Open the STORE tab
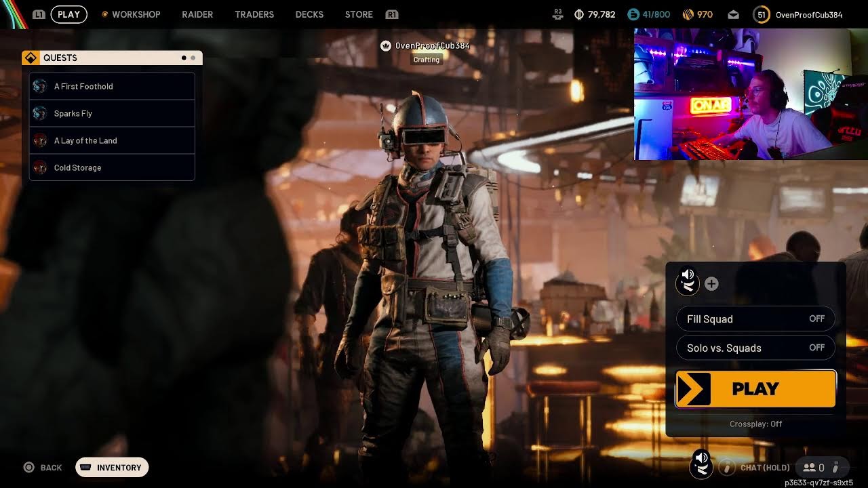The height and width of the screenshot is (488, 868). tap(359, 14)
